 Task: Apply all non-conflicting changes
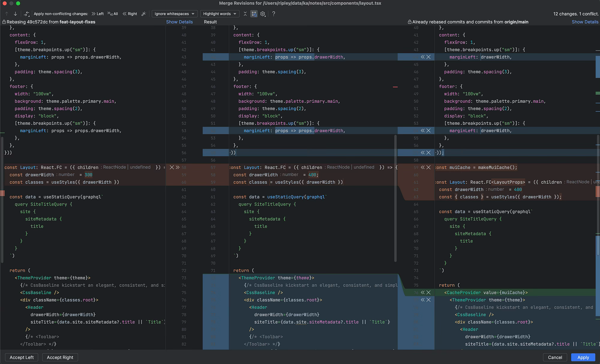tap(113, 14)
